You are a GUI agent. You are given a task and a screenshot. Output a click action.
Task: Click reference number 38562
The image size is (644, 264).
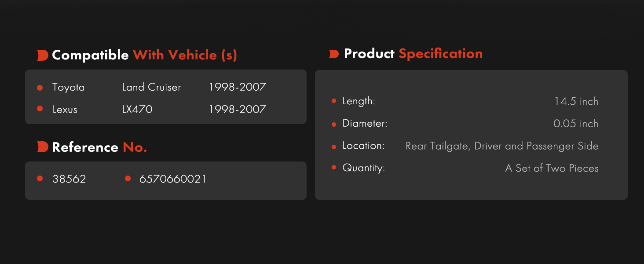69,179
